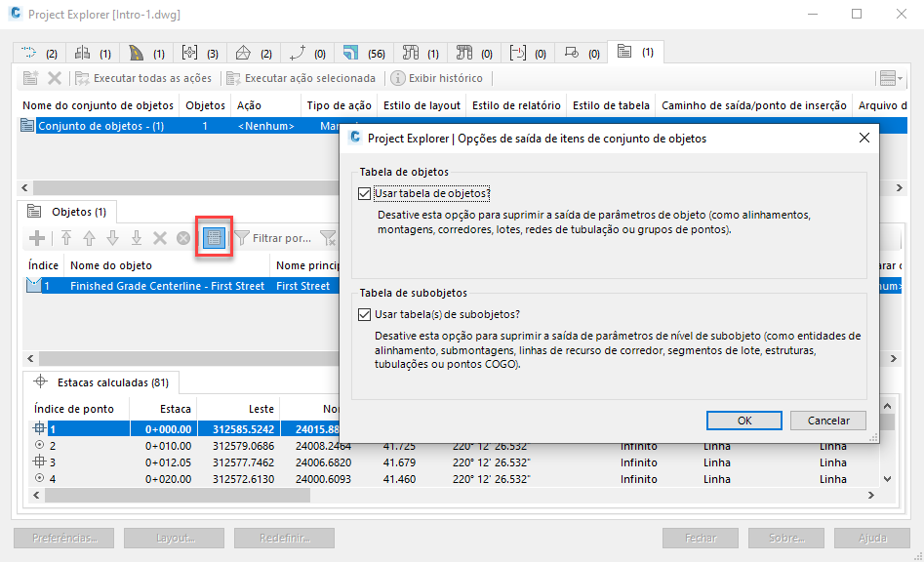Toggle Usar tabela de objetos checkbox
924x562 pixels.
tap(364, 194)
